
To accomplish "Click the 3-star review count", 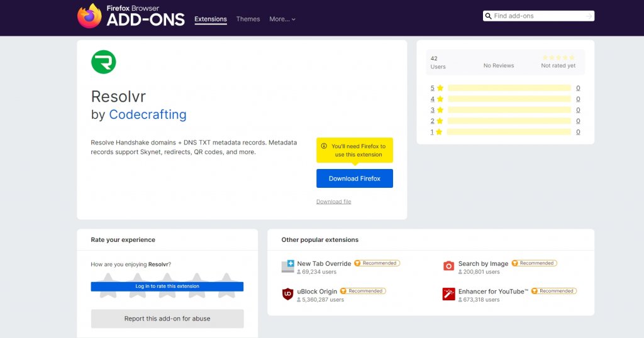I will pyautogui.click(x=578, y=110).
